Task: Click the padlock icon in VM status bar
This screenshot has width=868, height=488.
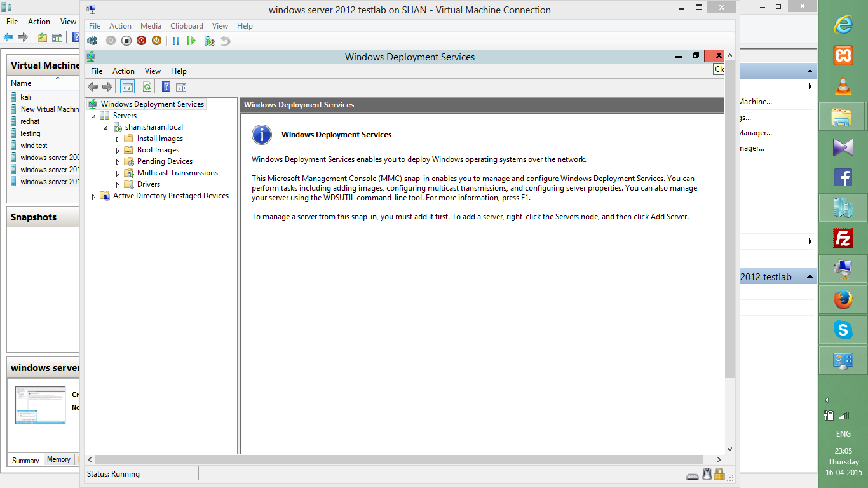Action: pyautogui.click(x=719, y=474)
